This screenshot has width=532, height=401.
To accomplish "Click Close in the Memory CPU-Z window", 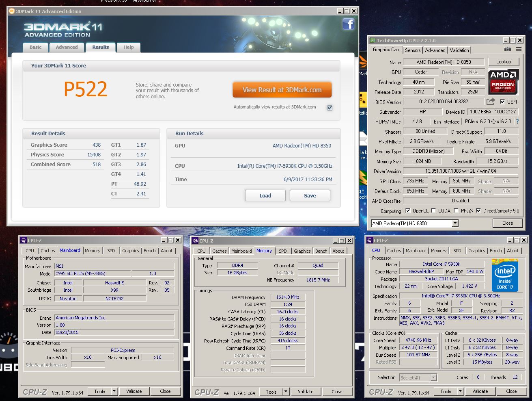I will (337, 392).
